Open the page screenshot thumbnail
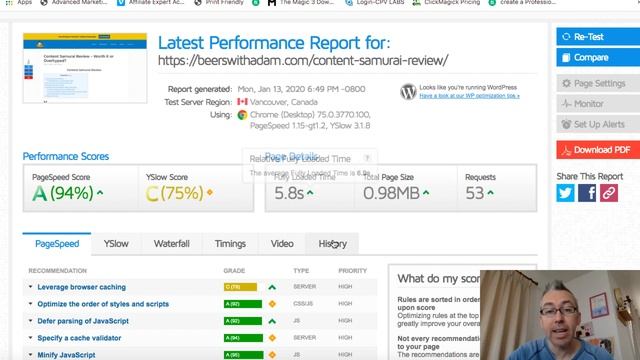This screenshot has width=640, height=360. (85, 68)
